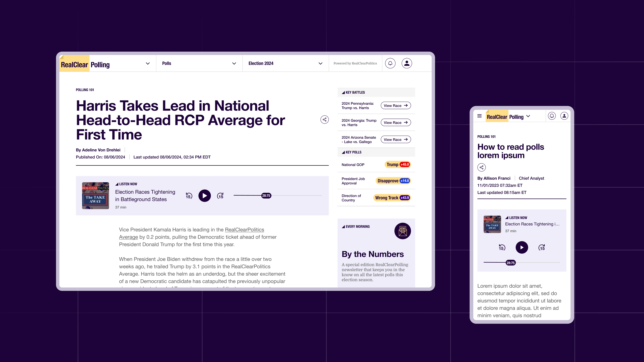Screen dimensions: 644x362
Task: Open the desktop user profile icon
Action: (x=407, y=63)
